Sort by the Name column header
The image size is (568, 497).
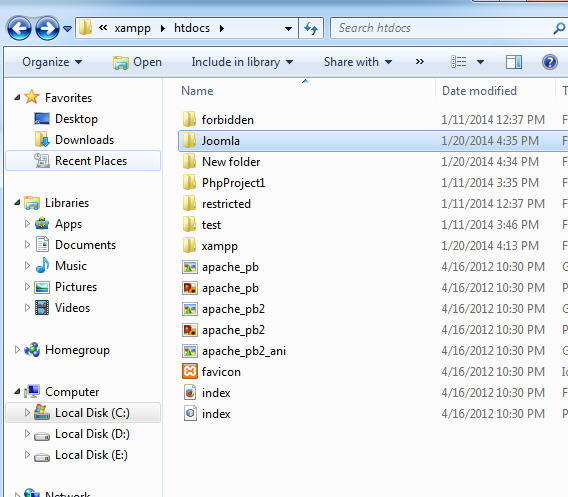pyautogui.click(x=197, y=91)
